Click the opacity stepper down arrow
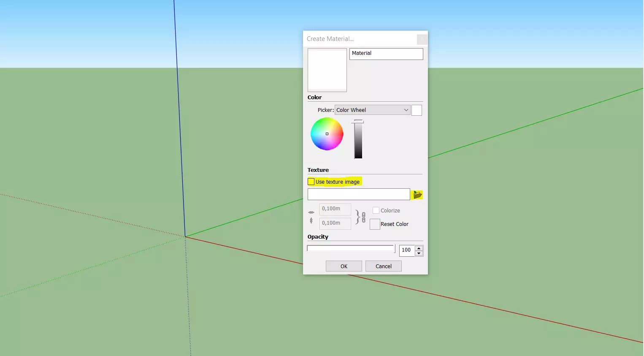Image resolution: width=644 pixels, height=356 pixels. 419,253
